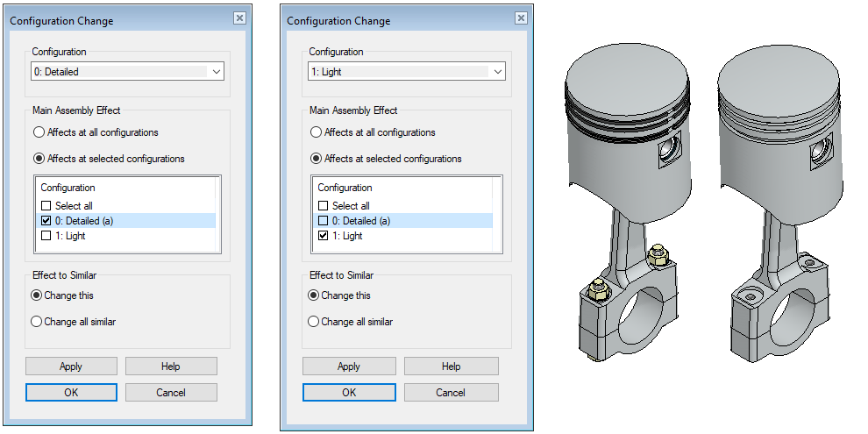868x434 pixels.
Task: Confirm with OK in the Light dialog
Action: 348,393
